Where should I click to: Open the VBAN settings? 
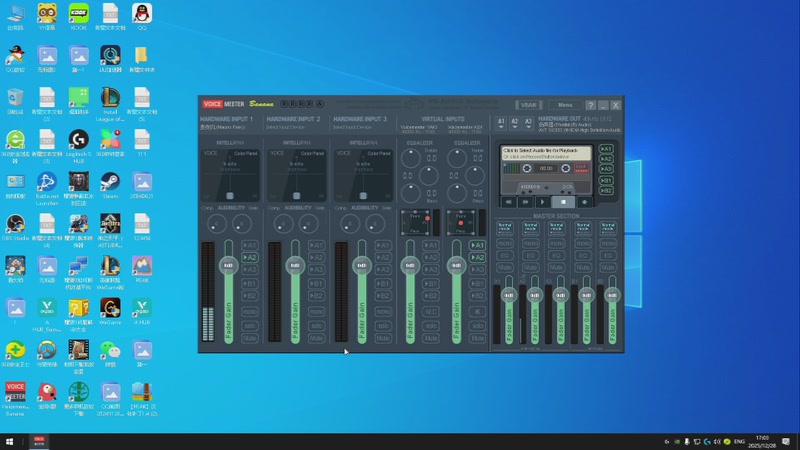point(529,105)
